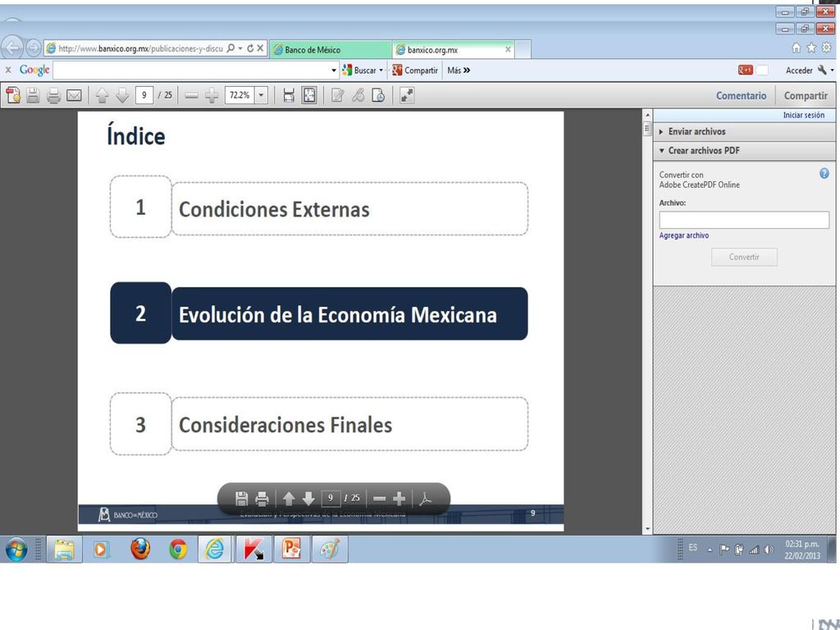Open favorites star icon
Screen dimensions: 840x630
(811, 48)
